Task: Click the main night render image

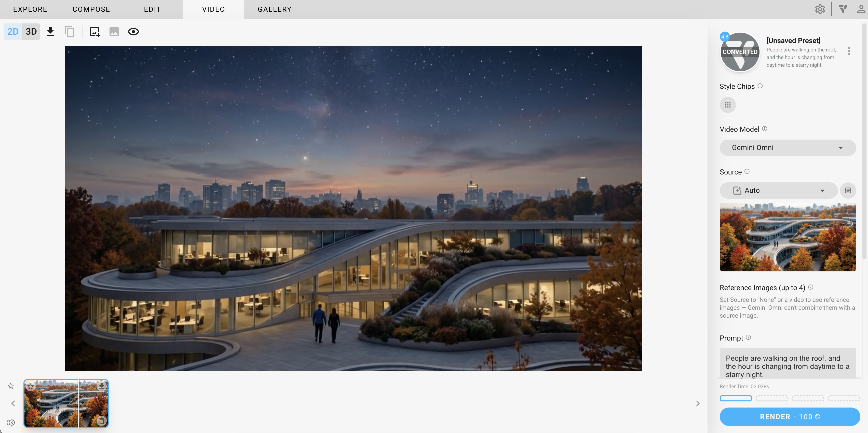Action: [353, 208]
